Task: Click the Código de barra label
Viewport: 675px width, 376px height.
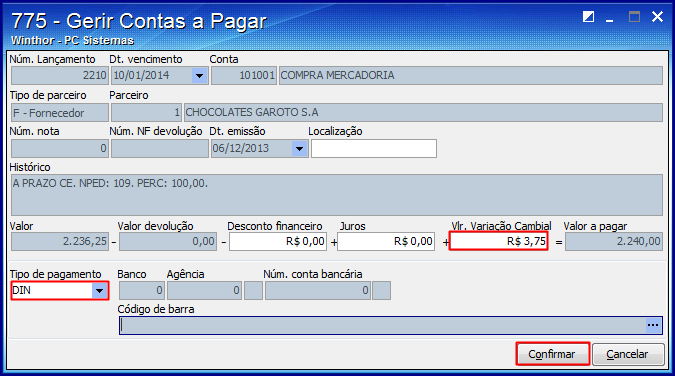Action: [x=156, y=309]
